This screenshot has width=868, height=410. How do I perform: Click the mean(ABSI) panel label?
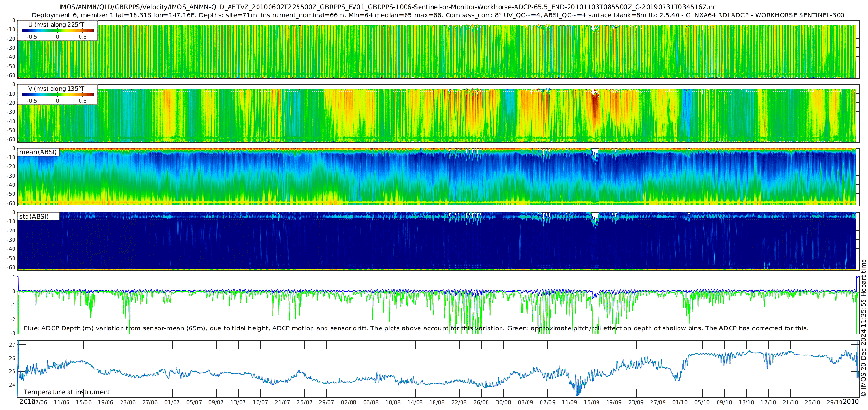38,152
